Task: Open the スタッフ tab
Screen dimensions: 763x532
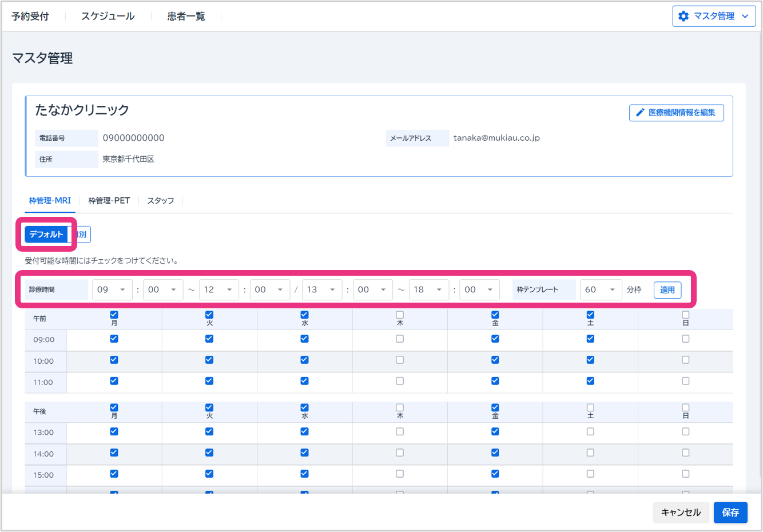Action: point(161,201)
